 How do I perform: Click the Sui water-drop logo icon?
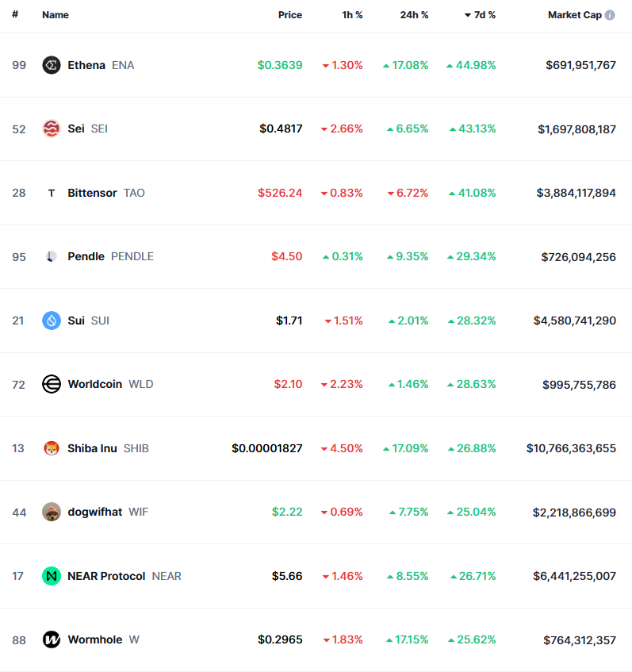[52, 321]
